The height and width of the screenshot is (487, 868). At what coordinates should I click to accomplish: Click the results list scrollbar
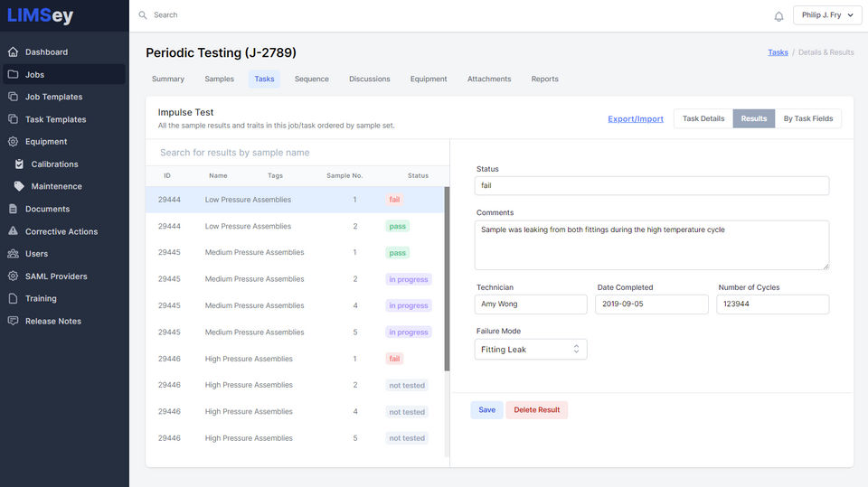[x=447, y=280]
